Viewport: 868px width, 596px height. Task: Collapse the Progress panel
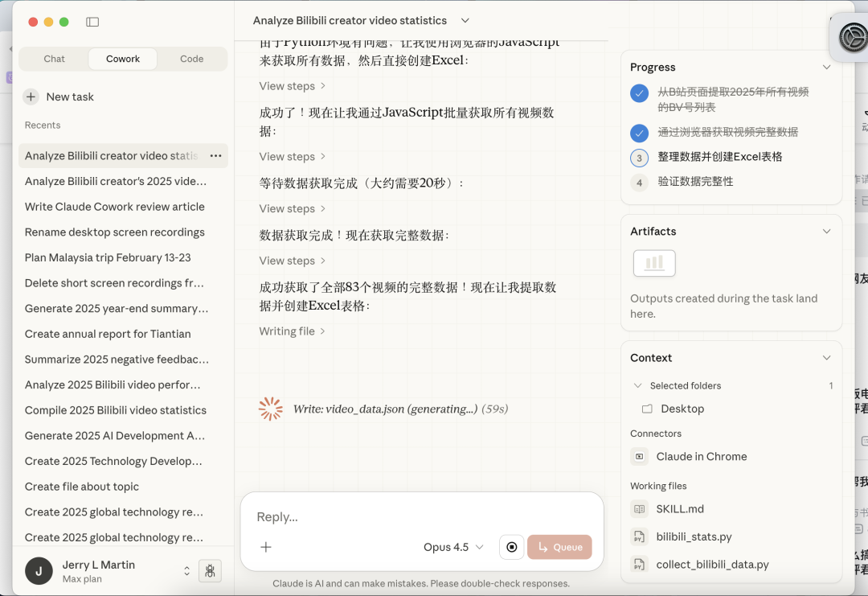(x=826, y=68)
